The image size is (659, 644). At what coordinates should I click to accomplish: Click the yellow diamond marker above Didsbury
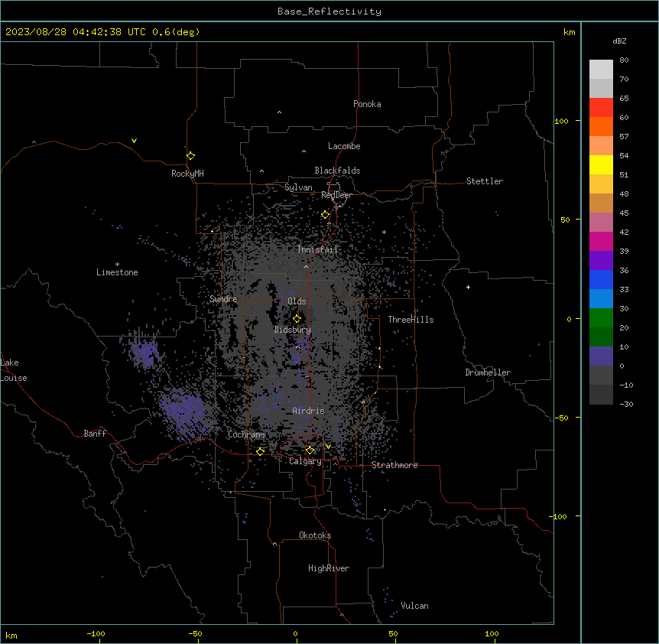click(297, 319)
